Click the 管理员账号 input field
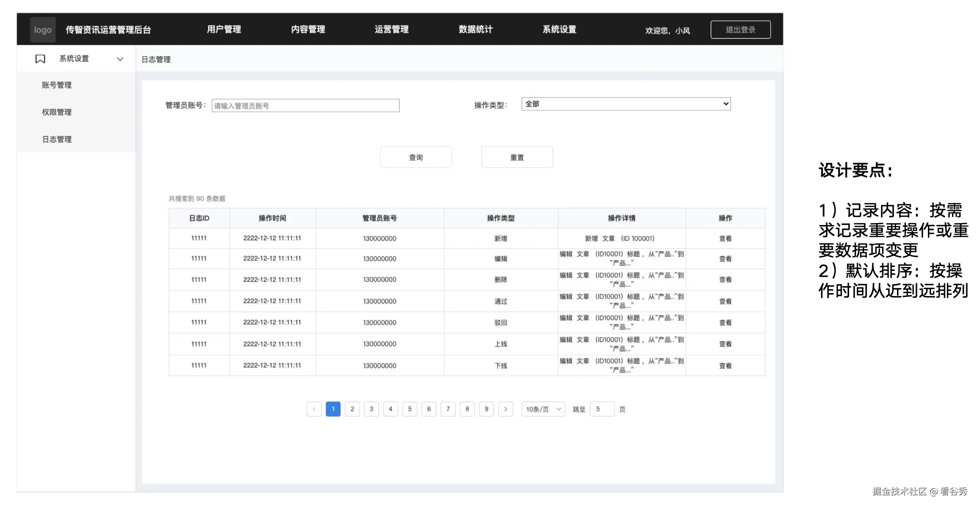 306,105
